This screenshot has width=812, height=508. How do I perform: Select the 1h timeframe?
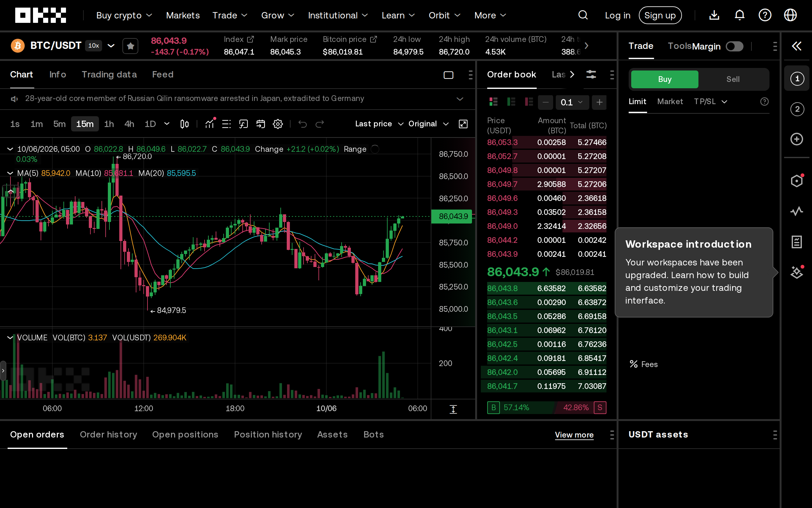point(109,124)
